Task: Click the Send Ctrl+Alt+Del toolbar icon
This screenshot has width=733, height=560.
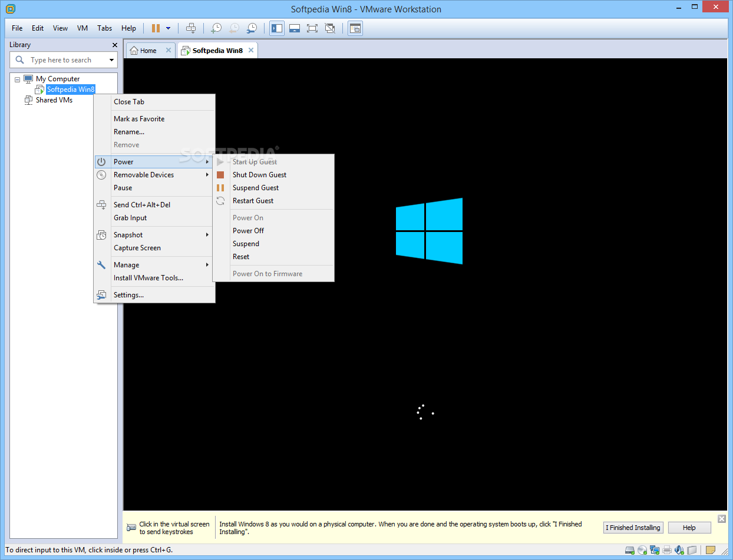Action: click(x=191, y=28)
